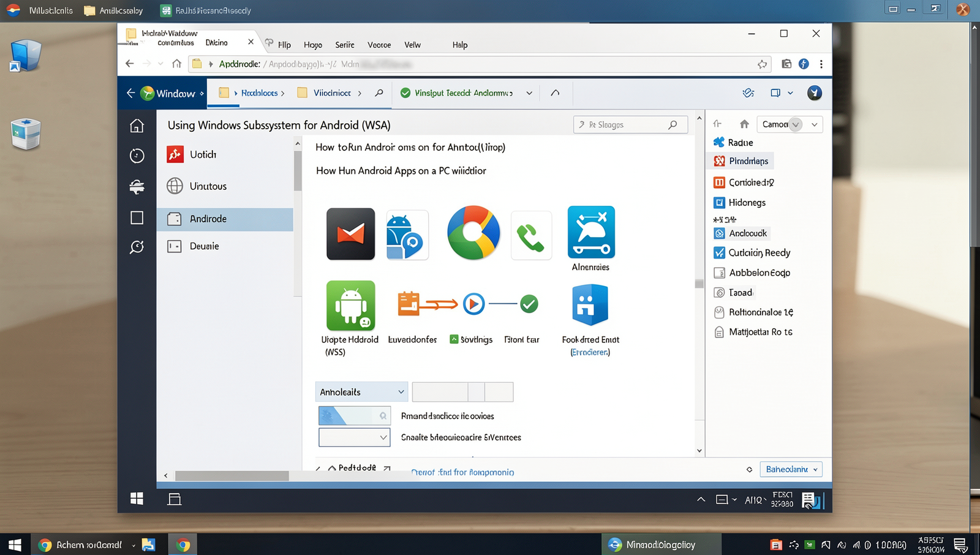
Task: Click the Window back button
Action: 130,93
